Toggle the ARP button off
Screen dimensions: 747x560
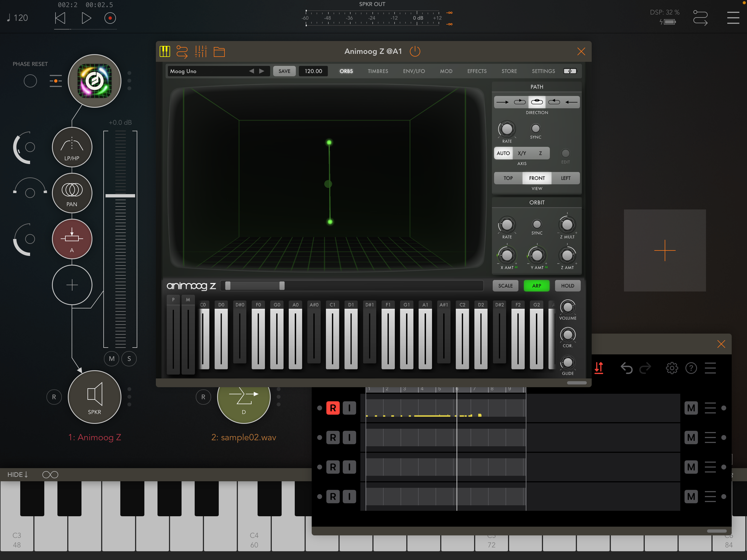tap(536, 286)
